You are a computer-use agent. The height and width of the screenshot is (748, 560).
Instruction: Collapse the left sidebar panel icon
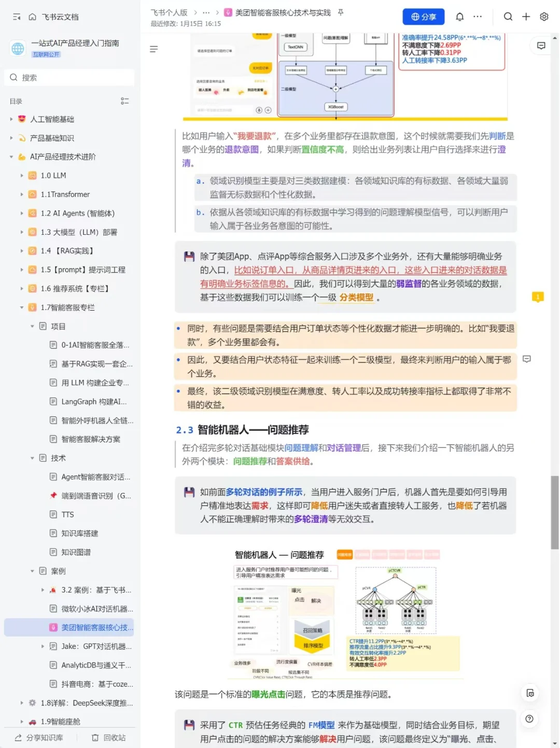[x=17, y=17]
